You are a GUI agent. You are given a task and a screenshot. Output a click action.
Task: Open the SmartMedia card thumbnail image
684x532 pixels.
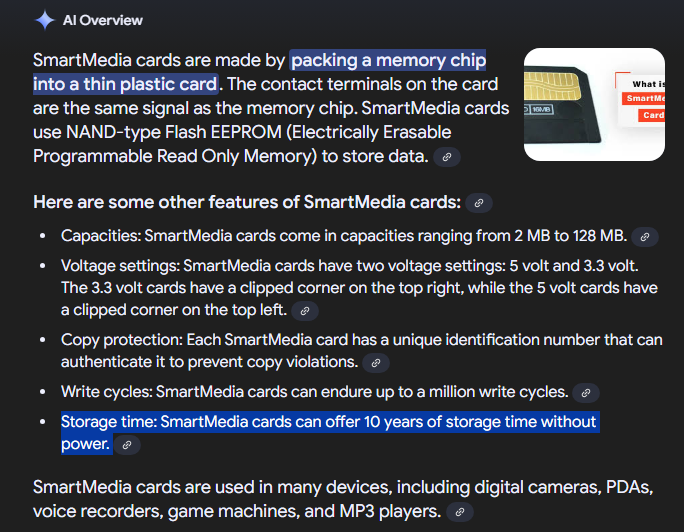pyautogui.click(x=594, y=105)
